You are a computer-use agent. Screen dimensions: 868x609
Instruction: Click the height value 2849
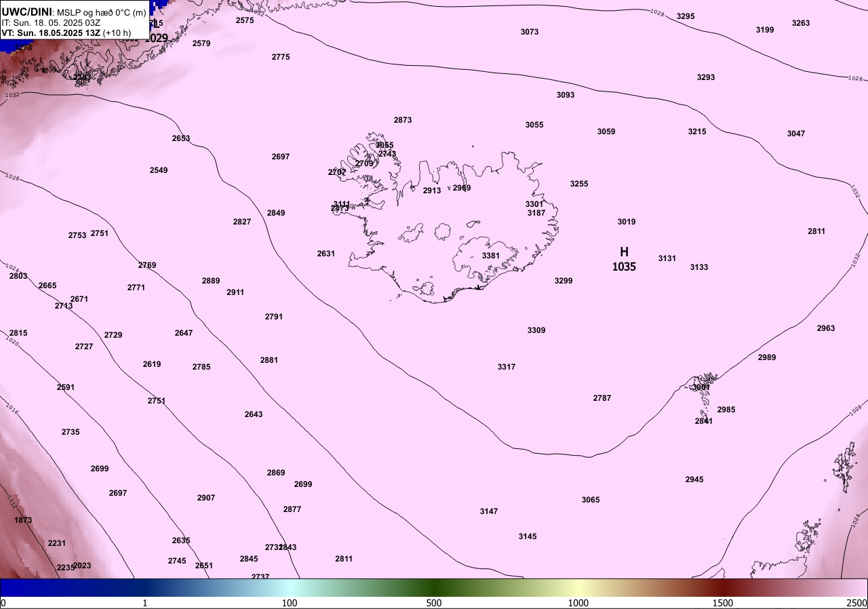pos(276,213)
